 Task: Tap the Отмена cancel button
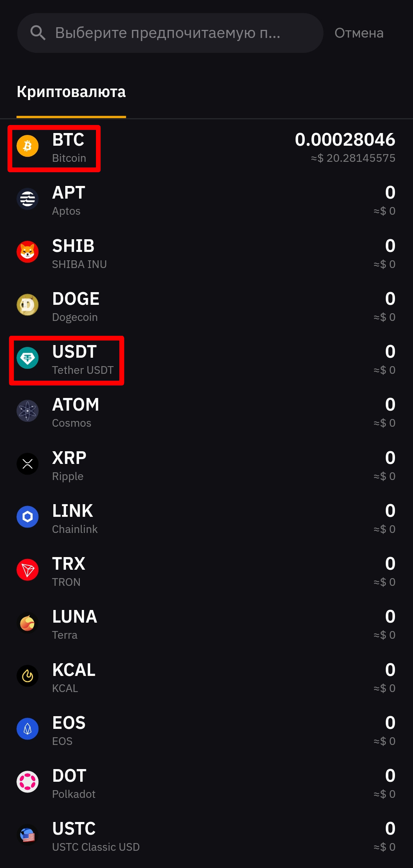(359, 33)
